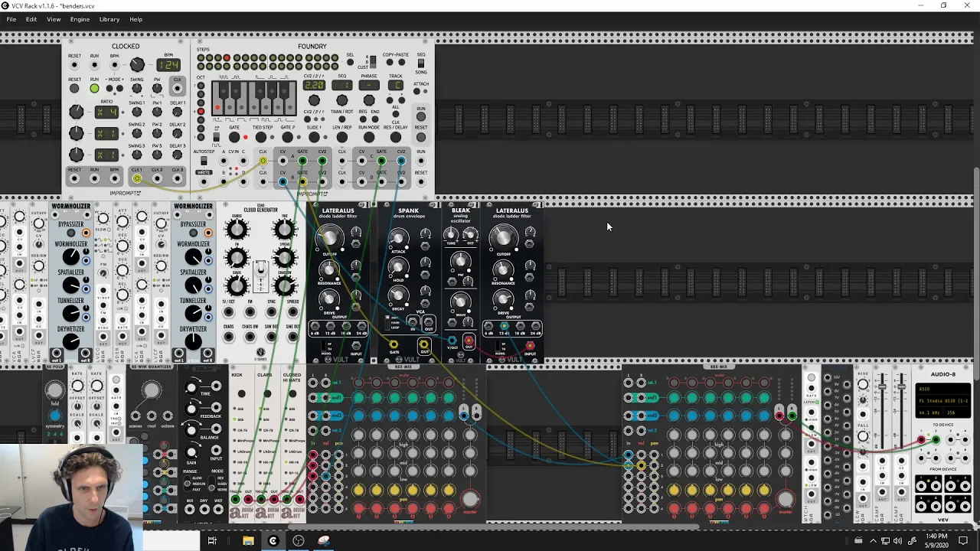Click the Foundry GATE button
The height and width of the screenshot is (551, 980).
(x=234, y=137)
